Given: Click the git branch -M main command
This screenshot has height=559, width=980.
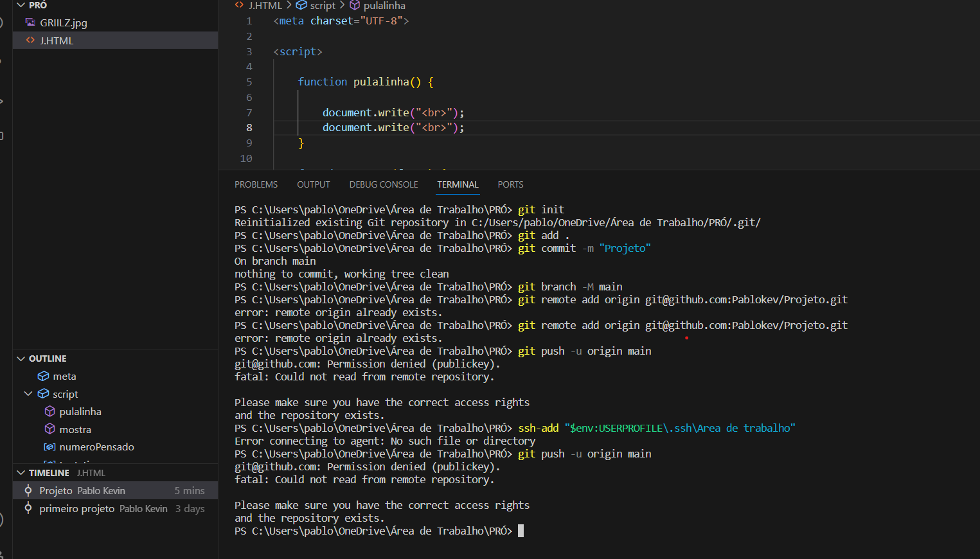Looking at the screenshot, I should point(570,287).
